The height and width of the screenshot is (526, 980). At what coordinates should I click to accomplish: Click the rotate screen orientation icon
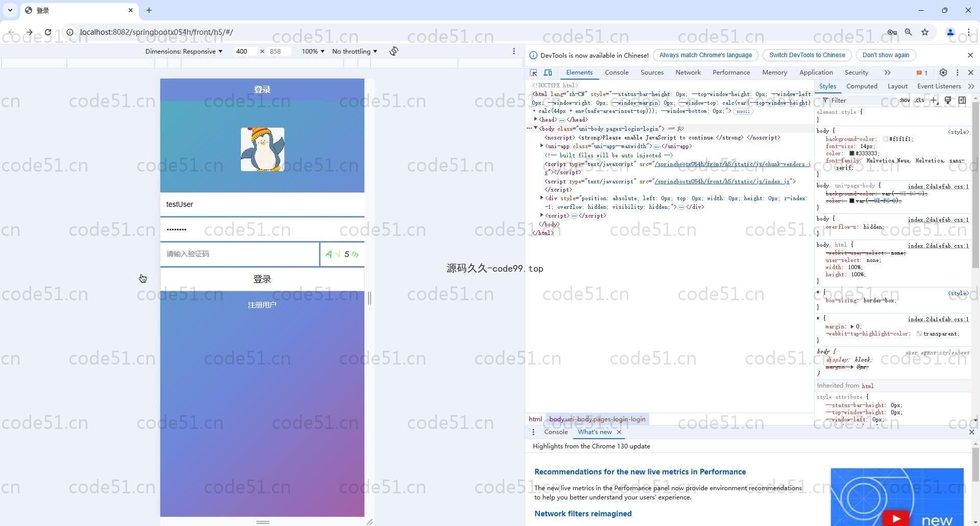click(x=394, y=51)
